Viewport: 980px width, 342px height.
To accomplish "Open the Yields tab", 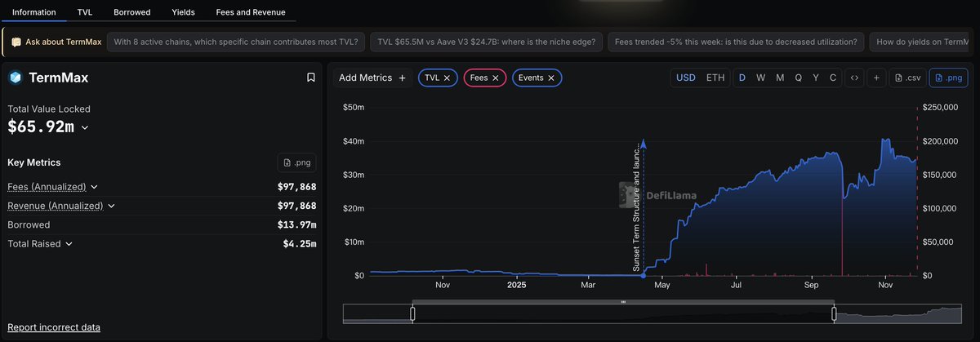I will click(x=183, y=12).
